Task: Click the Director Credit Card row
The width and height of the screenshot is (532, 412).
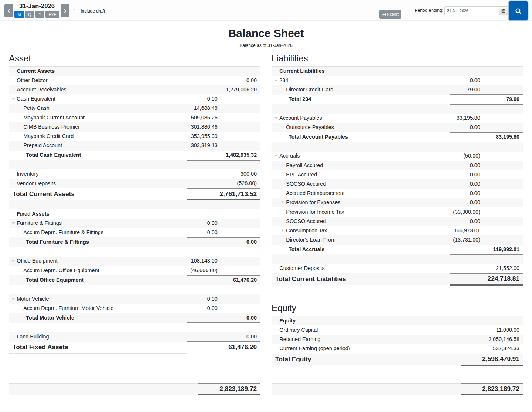Action: (397, 90)
